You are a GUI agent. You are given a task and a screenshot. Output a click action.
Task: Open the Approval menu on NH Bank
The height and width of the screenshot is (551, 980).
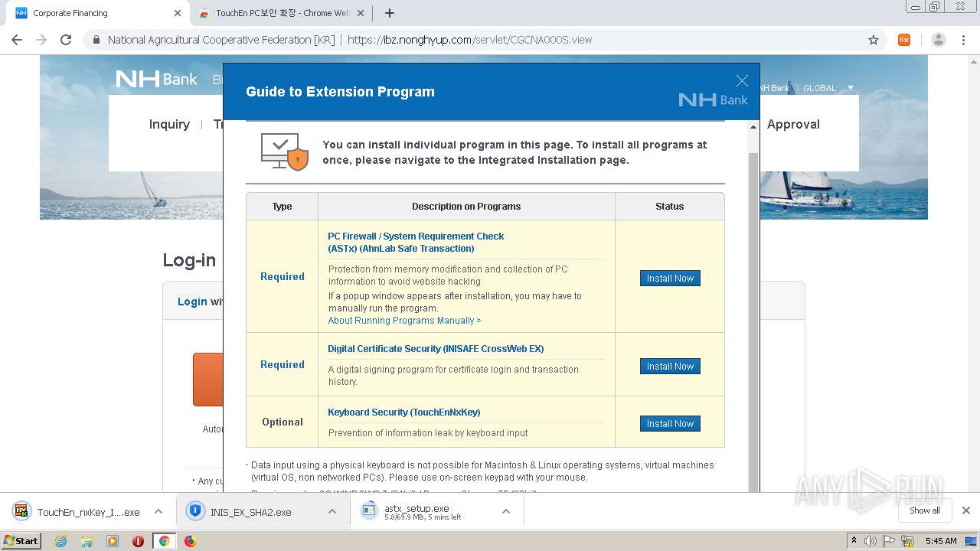click(793, 125)
